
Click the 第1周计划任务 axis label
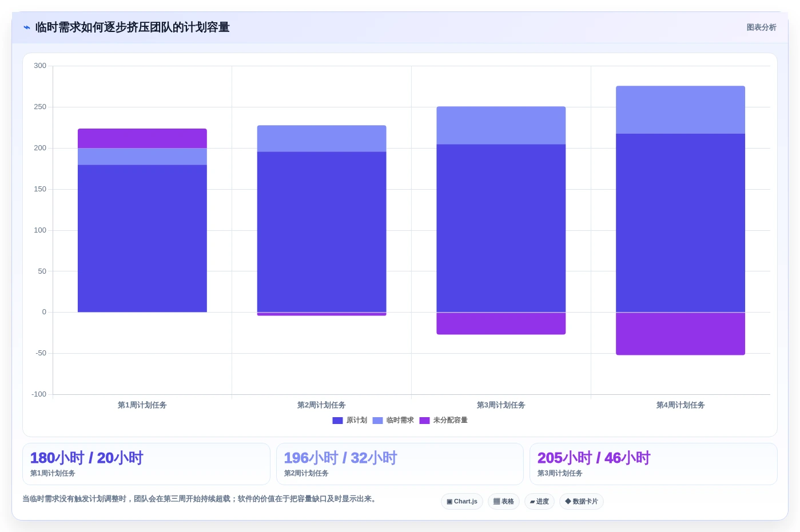(x=142, y=405)
